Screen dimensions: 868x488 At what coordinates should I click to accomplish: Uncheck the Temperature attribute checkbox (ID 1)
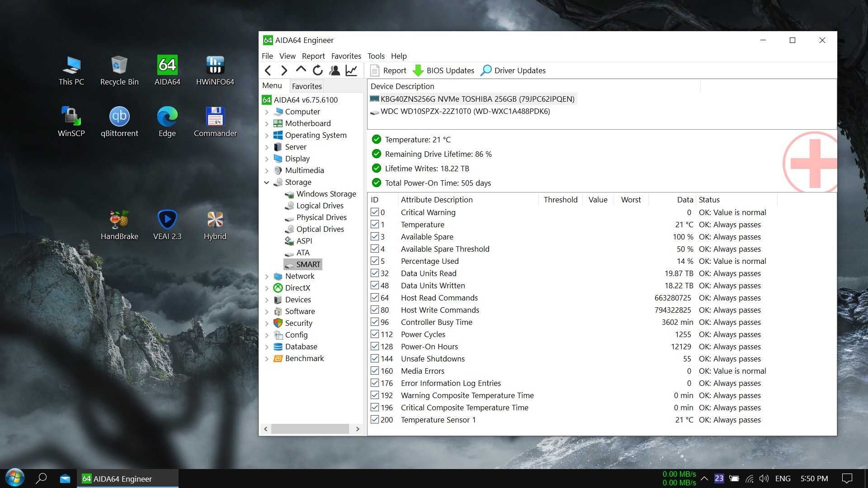point(375,224)
